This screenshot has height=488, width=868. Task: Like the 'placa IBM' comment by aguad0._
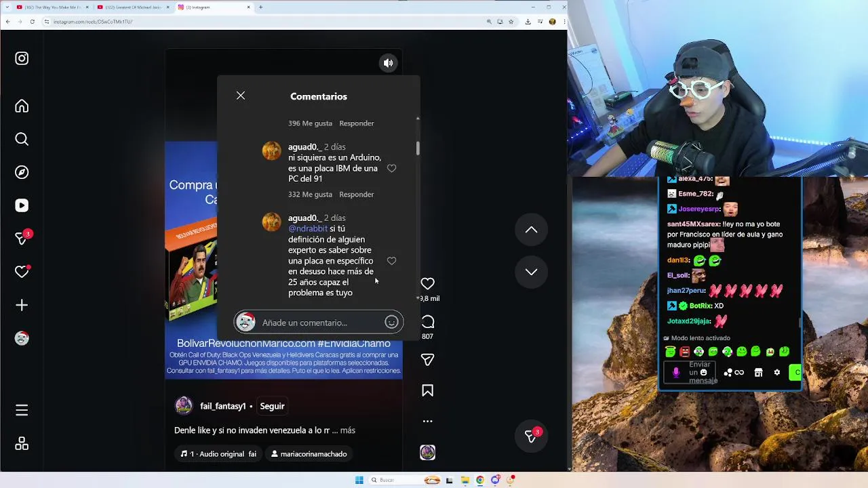pos(391,168)
